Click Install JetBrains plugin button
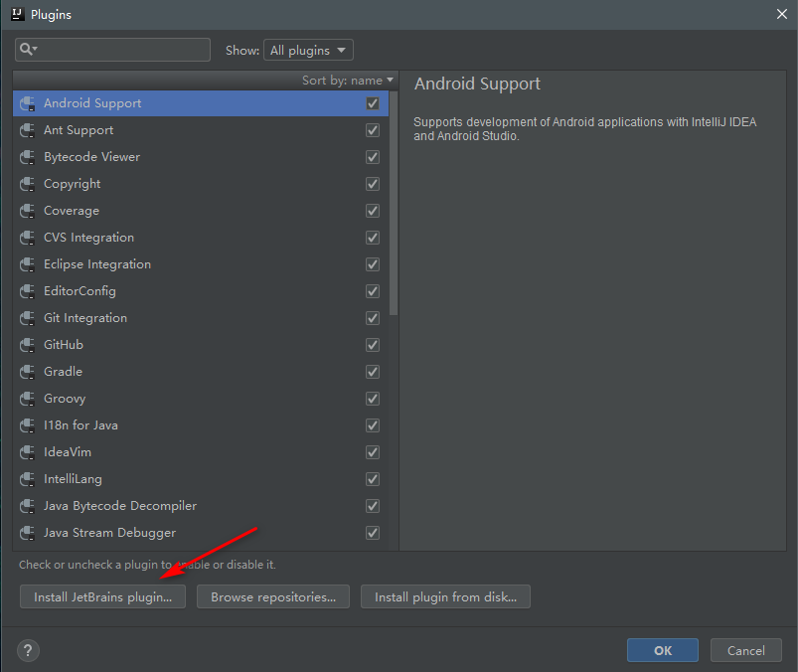This screenshot has width=798, height=672. [x=102, y=596]
